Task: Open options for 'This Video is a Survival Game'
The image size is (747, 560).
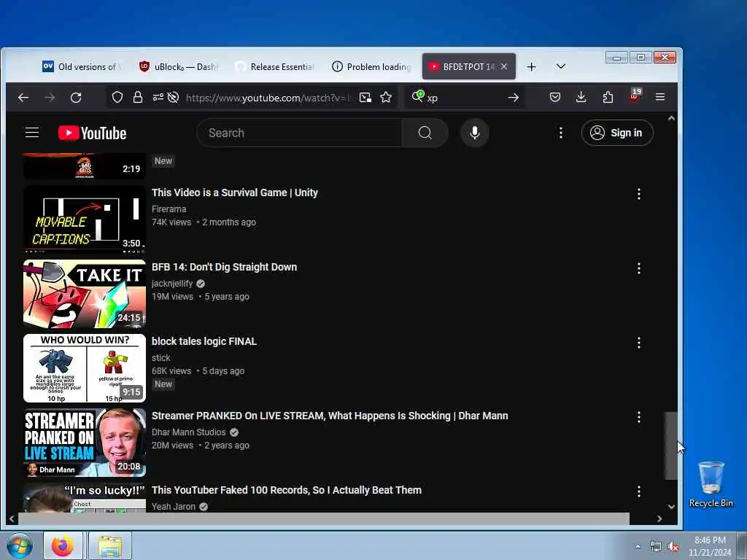Action: click(639, 194)
